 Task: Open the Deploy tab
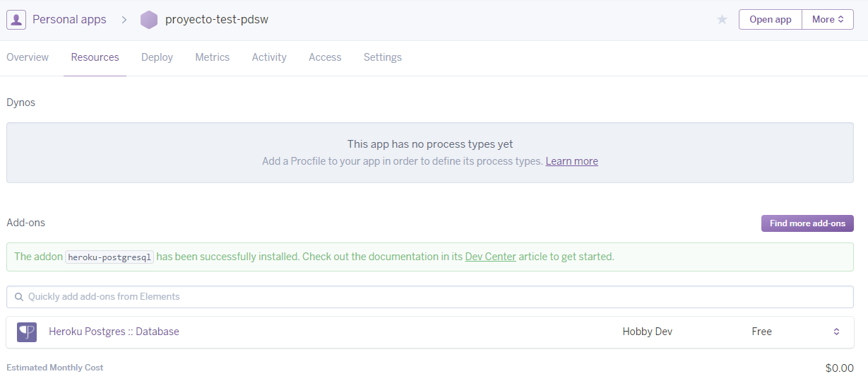[157, 57]
